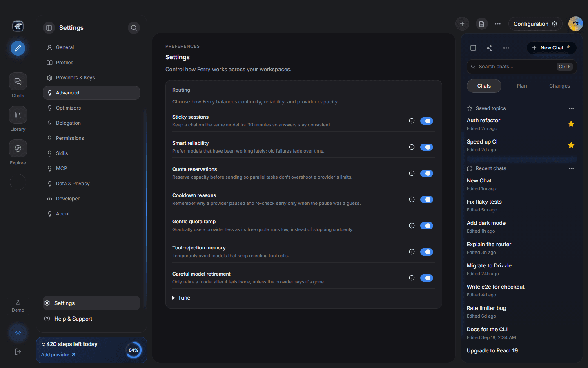Click the document icon in top bar
Screen dimensions: 588x368
point(482,24)
